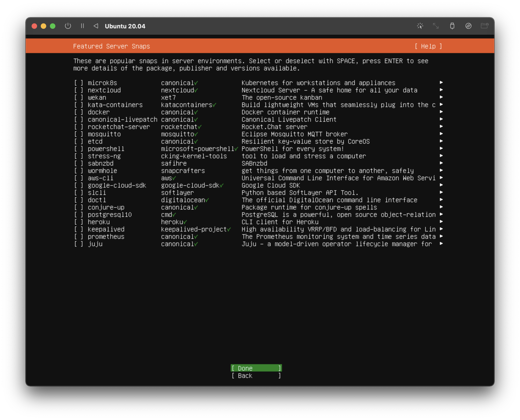Screen dimensions: 520x420
Task: Click the Ubuntu 20.04 window title
Action: [125, 26]
